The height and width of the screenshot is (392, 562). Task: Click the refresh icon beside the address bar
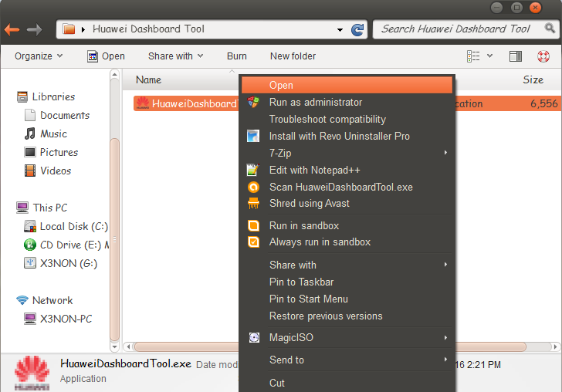(x=357, y=29)
